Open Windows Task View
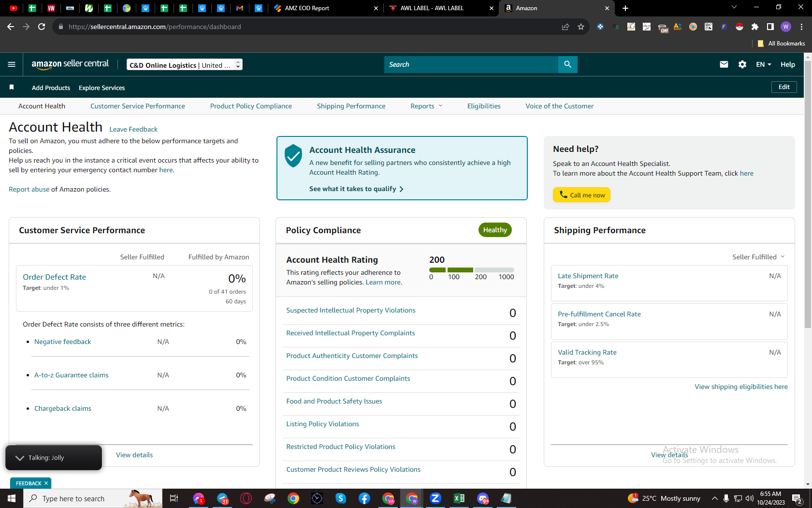This screenshot has height=508, width=812. (x=174, y=498)
